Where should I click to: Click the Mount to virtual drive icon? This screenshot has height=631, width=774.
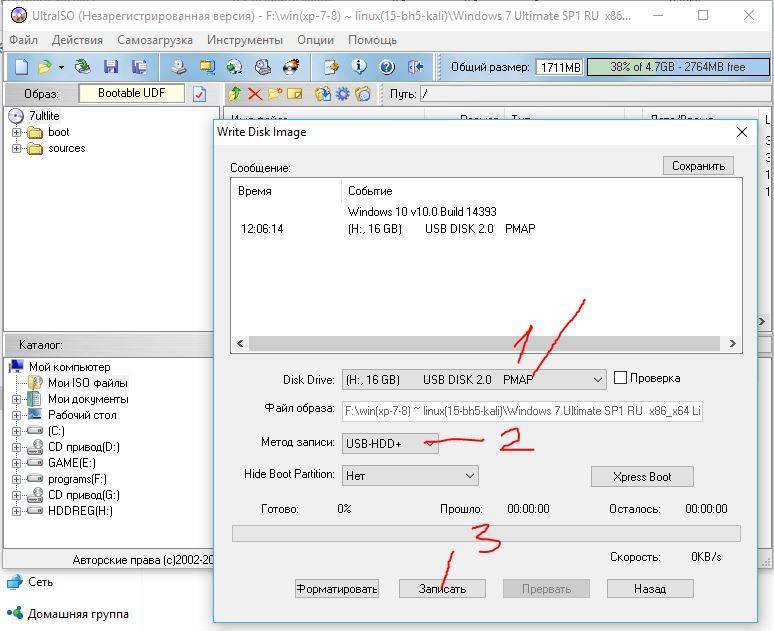click(x=263, y=67)
